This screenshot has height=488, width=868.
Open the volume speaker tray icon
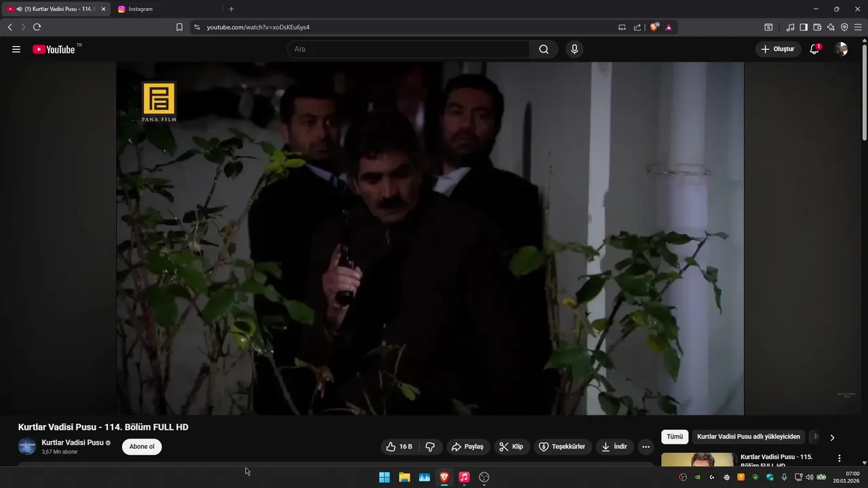click(x=809, y=477)
